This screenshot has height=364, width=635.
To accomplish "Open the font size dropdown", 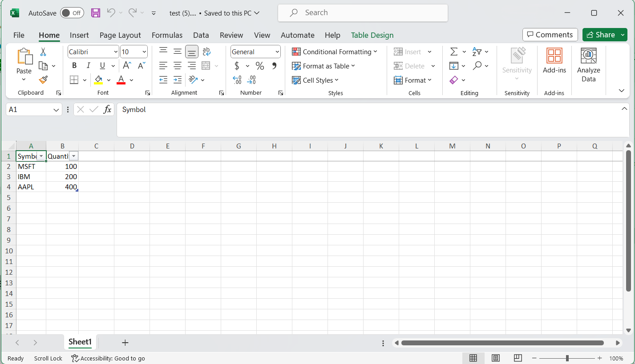I will tap(144, 52).
